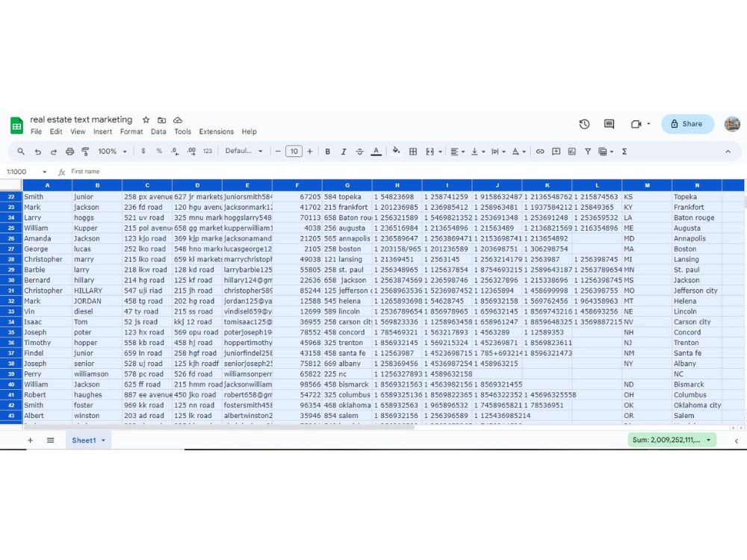Viewport: 747px width, 560px height.
Task: Open more number formats 123
Action: 207,151
